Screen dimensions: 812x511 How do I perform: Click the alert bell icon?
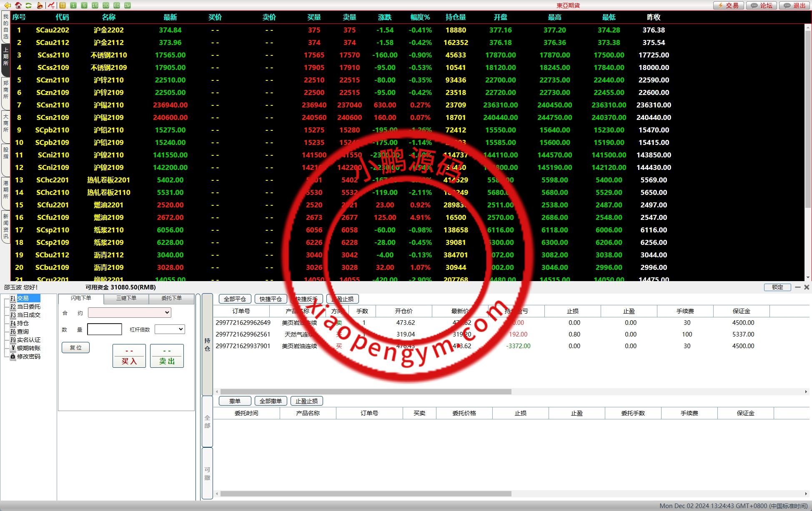(40, 5)
